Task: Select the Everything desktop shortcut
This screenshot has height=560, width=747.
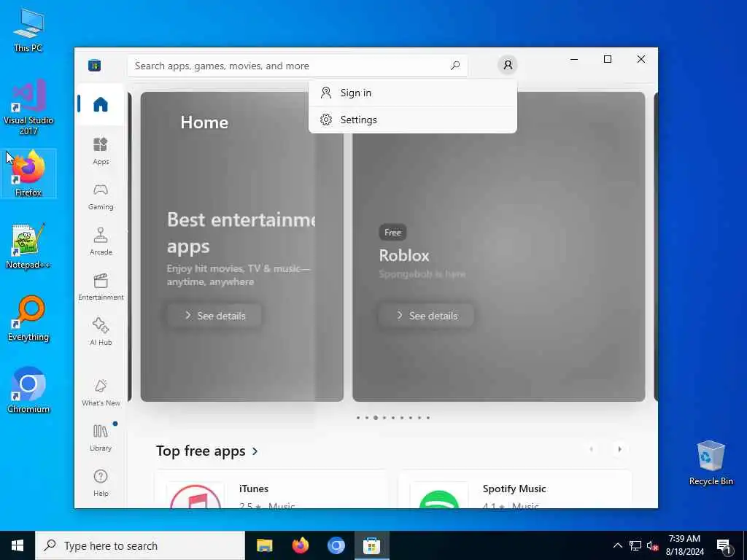Action: point(28,319)
